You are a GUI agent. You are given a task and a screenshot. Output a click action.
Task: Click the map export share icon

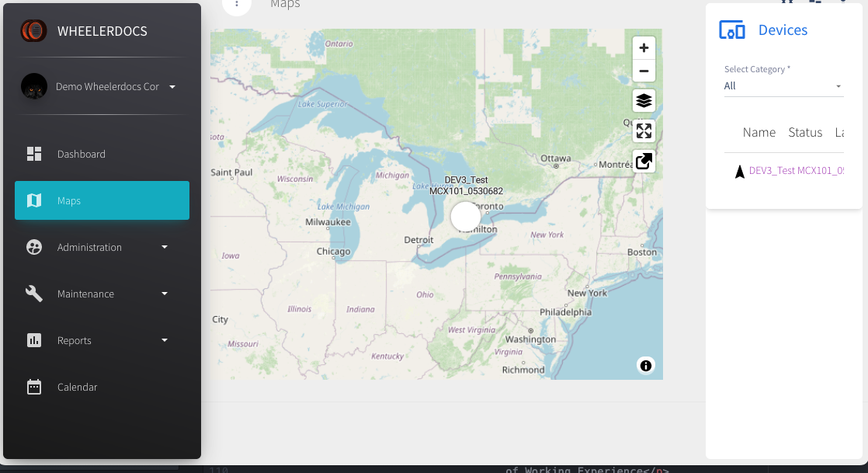tap(644, 162)
